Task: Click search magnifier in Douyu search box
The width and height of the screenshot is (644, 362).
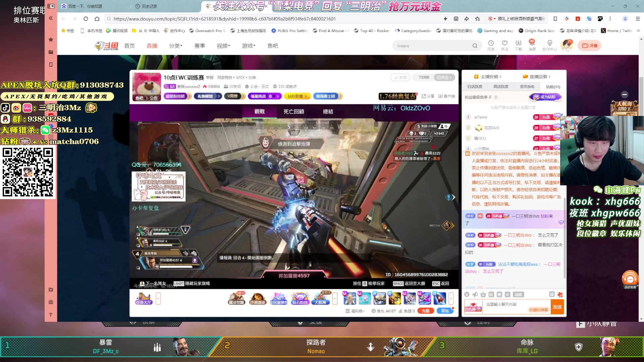Action: tap(475, 46)
